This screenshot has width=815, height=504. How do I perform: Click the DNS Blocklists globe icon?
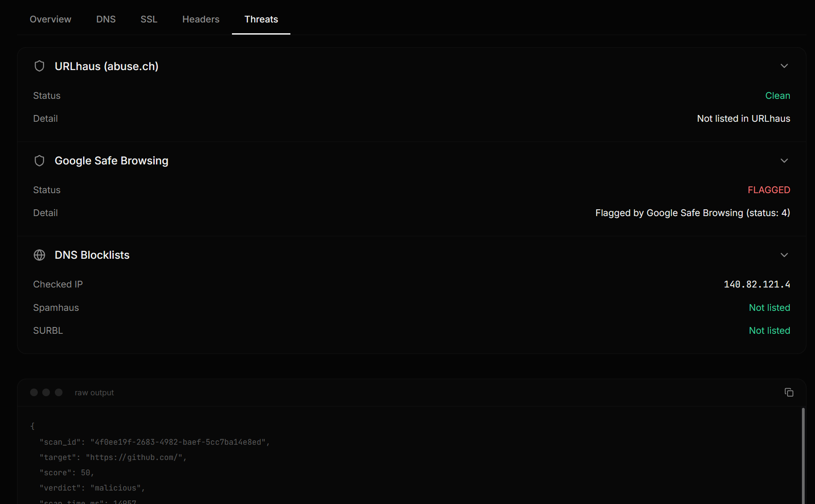[40, 255]
